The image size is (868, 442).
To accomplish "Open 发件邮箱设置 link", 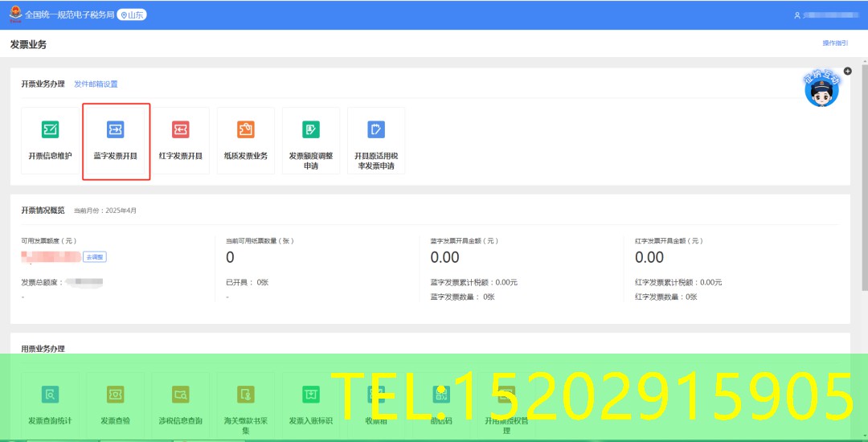I will click(x=96, y=84).
